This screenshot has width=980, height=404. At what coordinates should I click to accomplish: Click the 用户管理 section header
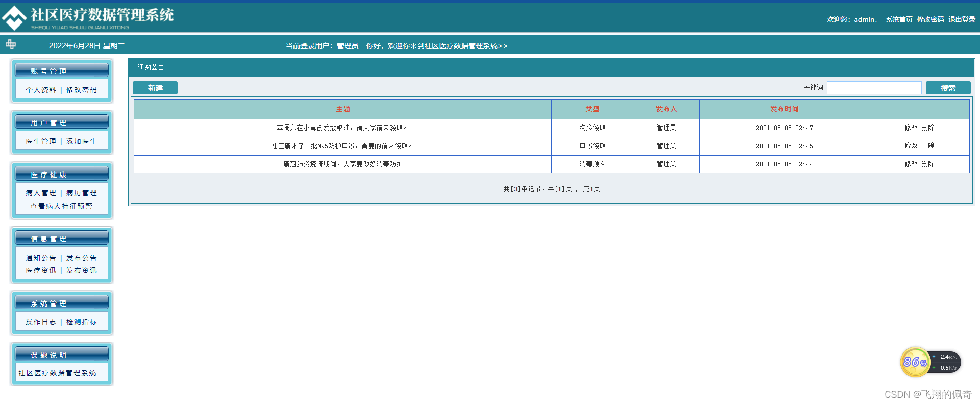[x=61, y=122]
